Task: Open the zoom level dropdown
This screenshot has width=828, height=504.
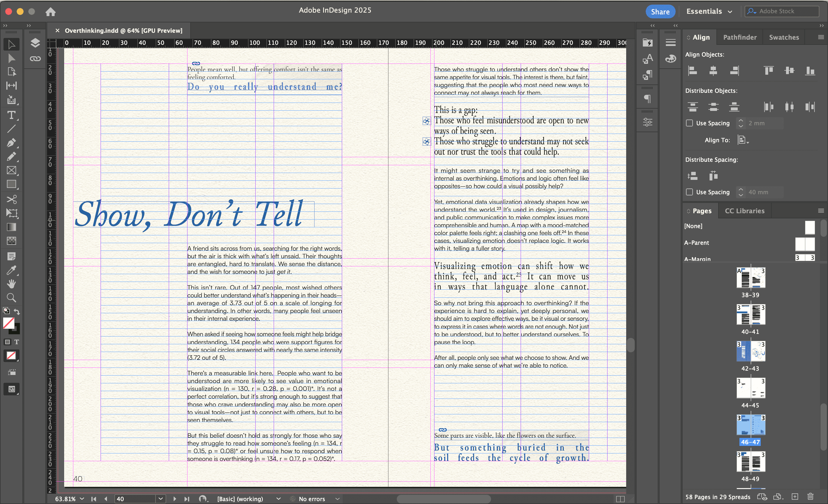Action: (82, 499)
